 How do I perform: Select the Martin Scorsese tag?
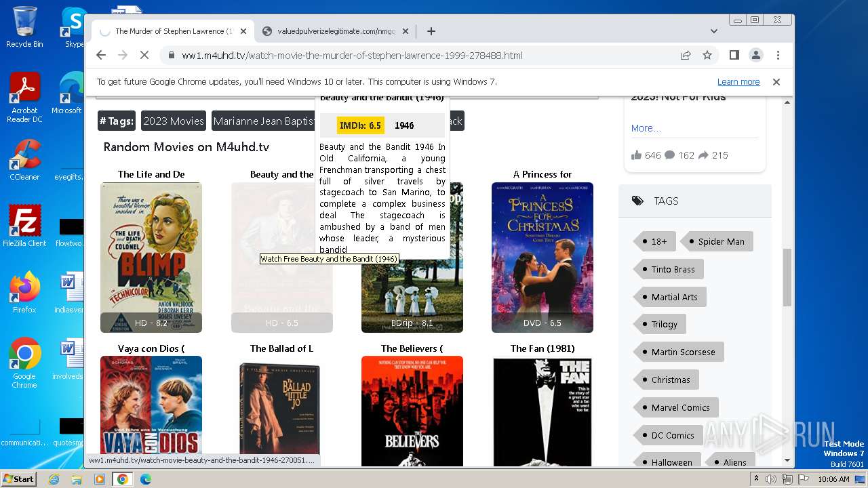coord(678,352)
